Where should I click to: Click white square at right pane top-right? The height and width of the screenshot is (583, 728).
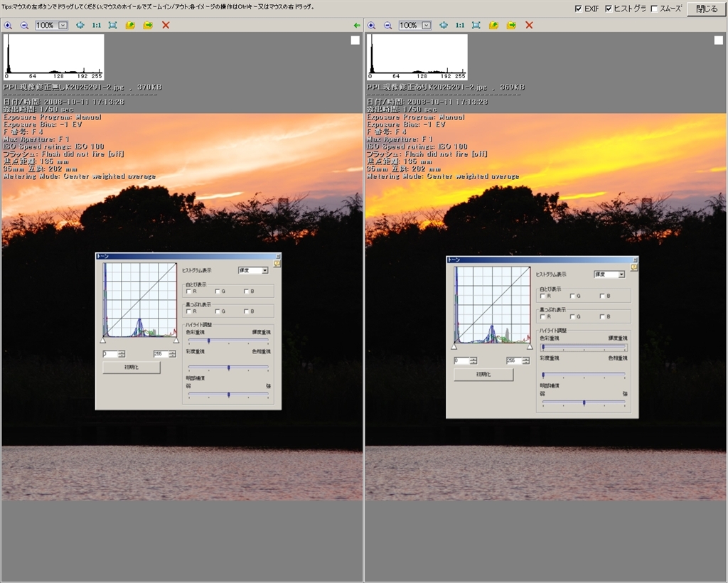719,41
